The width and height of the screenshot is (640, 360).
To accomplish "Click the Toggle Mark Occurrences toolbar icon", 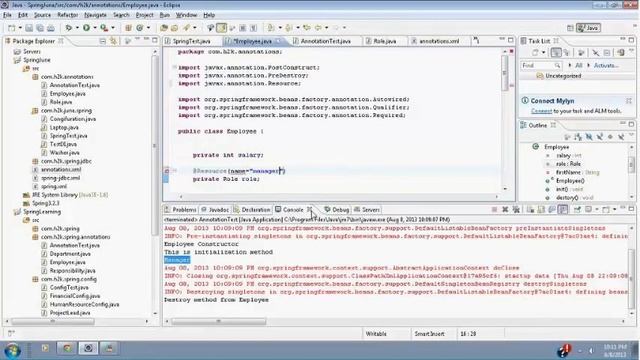I will point(222,28).
